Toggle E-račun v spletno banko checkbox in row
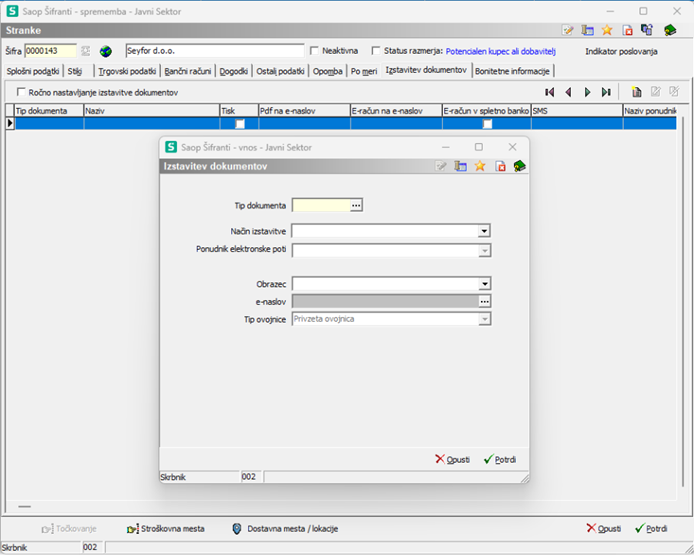The width and height of the screenshot is (694, 556). tap(487, 124)
